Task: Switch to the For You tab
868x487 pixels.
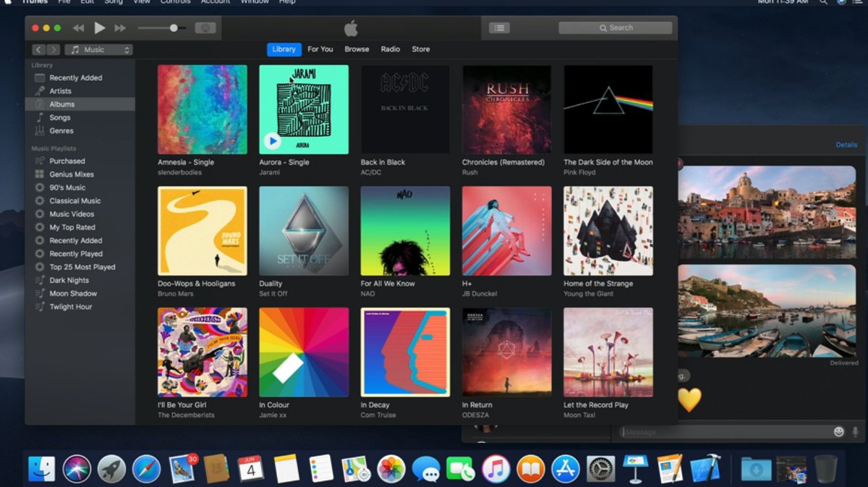Action: (x=320, y=49)
